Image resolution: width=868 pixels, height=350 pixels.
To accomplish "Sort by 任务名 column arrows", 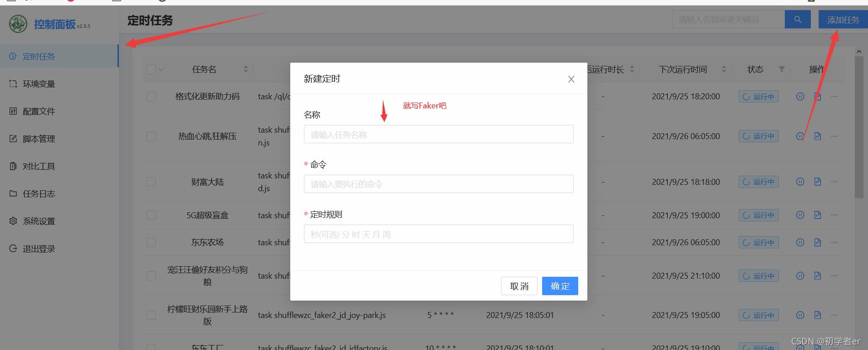I will (246, 69).
